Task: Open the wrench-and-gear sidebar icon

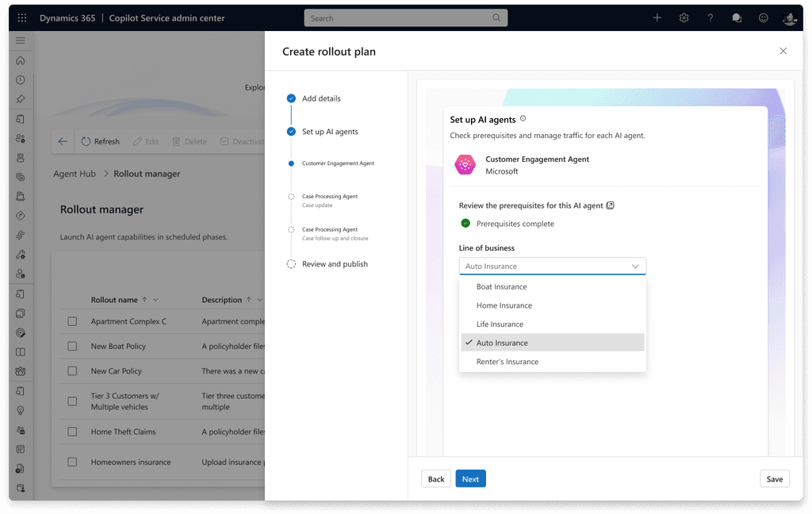Action: click(x=21, y=255)
